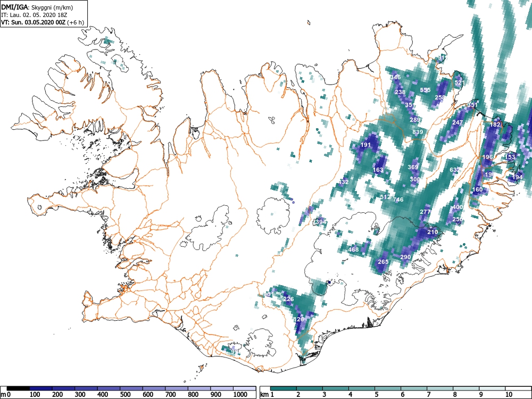This screenshot has width=532, height=399.
Task: Click the visibility value "238" on the map
Action: point(400,92)
